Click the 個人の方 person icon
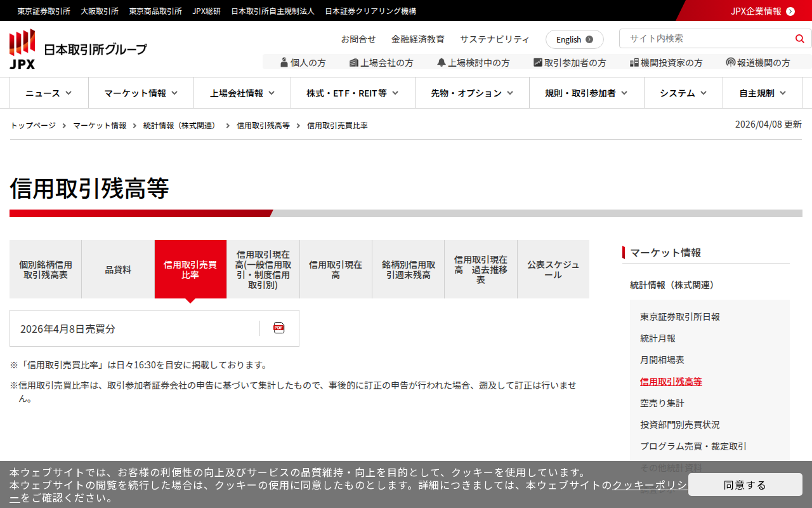 pos(284,62)
